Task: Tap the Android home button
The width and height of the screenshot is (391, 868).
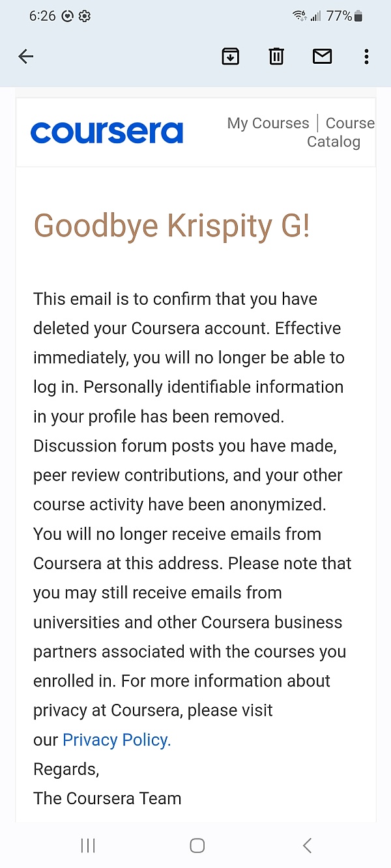Action: click(x=197, y=845)
